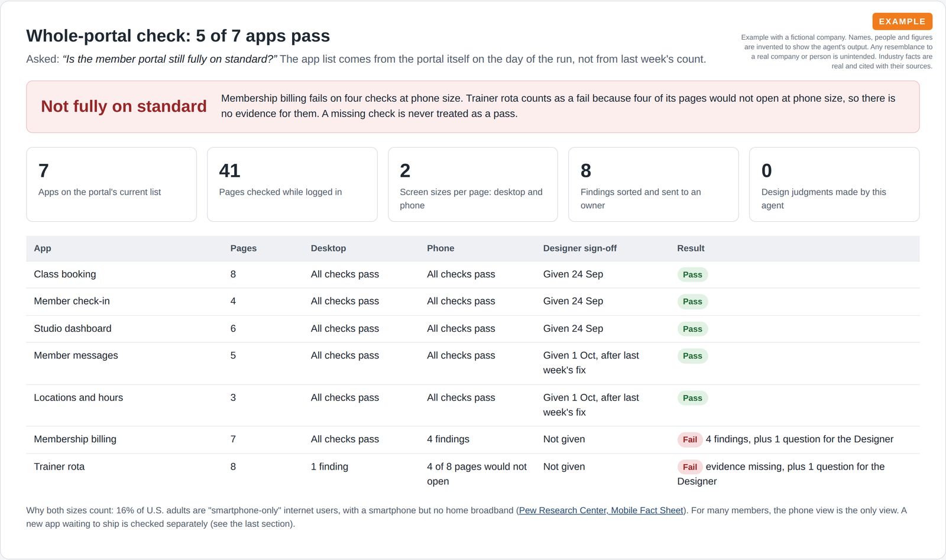Select the 41 pages checked stat card
This screenshot has height=560, width=946.
292,184
